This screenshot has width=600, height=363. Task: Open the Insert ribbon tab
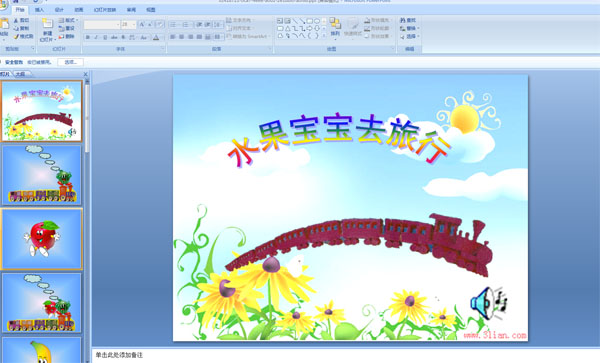(39, 10)
